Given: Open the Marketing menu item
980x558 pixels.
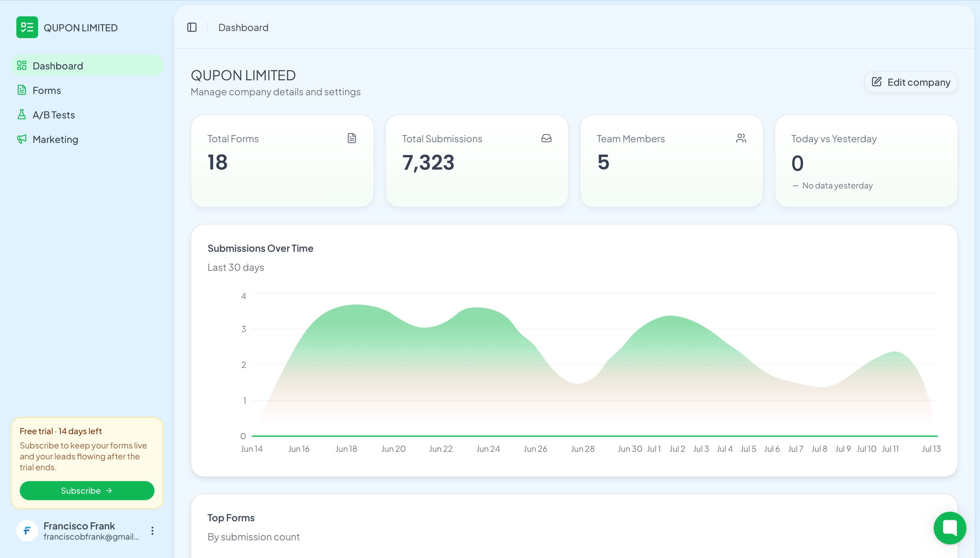Looking at the screenshot, I should coord(87,139).
